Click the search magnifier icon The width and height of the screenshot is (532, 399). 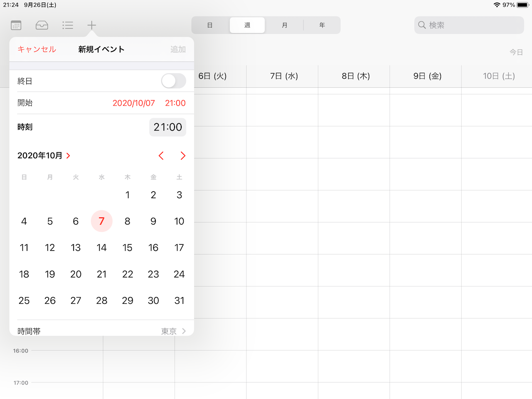(422, 25)
